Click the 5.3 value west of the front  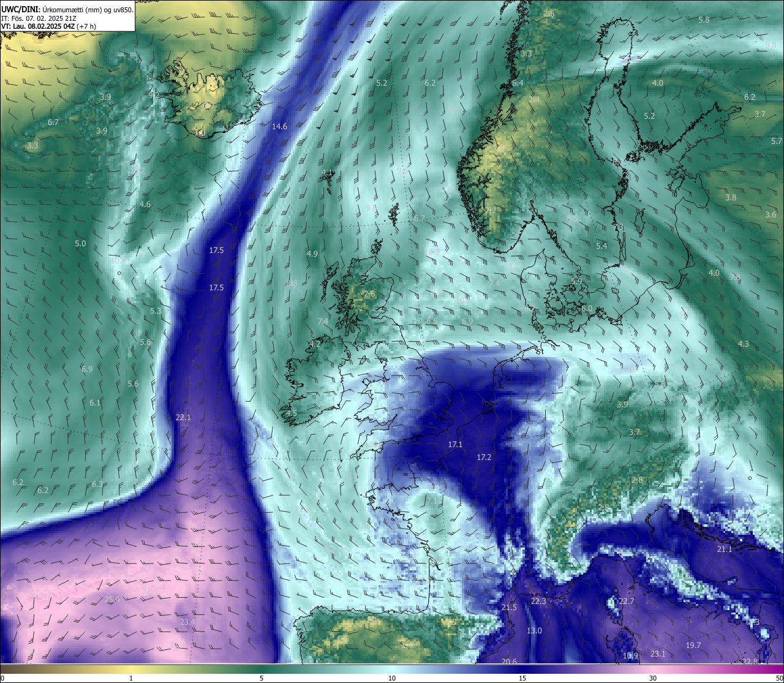point(156,311)
